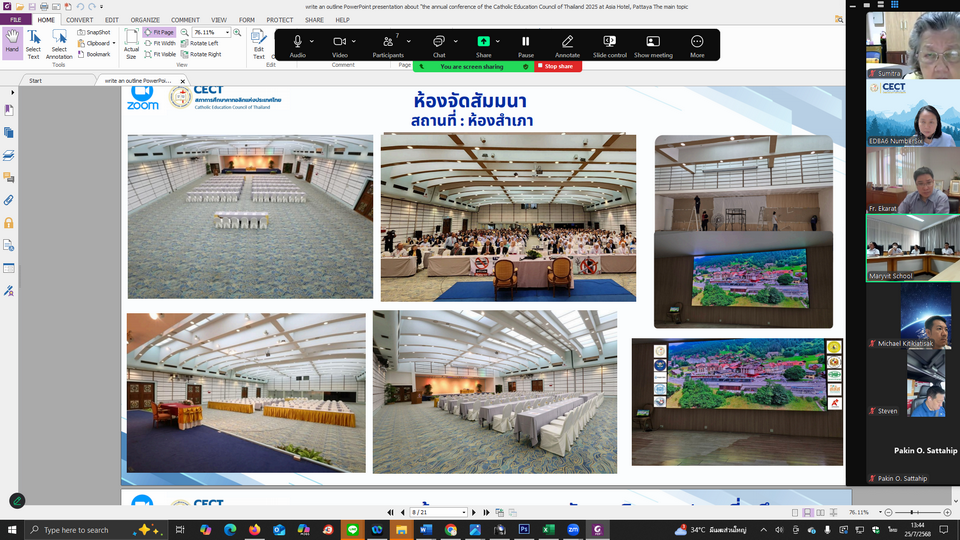
Task: Switch to continuous page view in status bar
Action: (x=808, y=512)
